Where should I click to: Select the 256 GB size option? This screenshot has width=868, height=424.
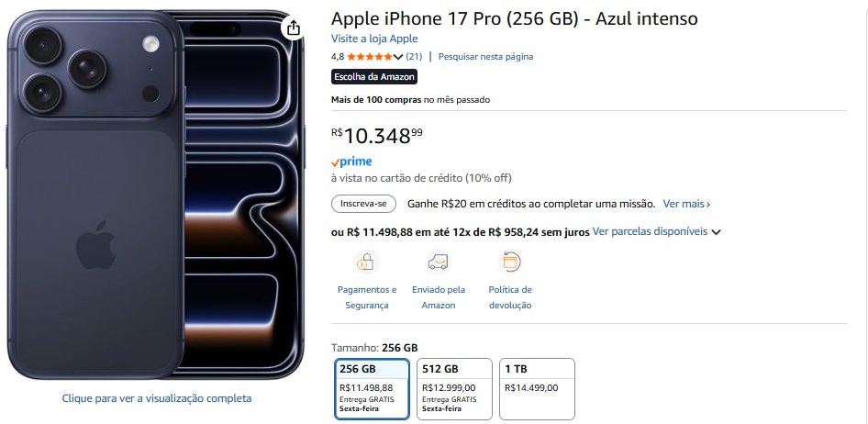click(x=373, y=388)
